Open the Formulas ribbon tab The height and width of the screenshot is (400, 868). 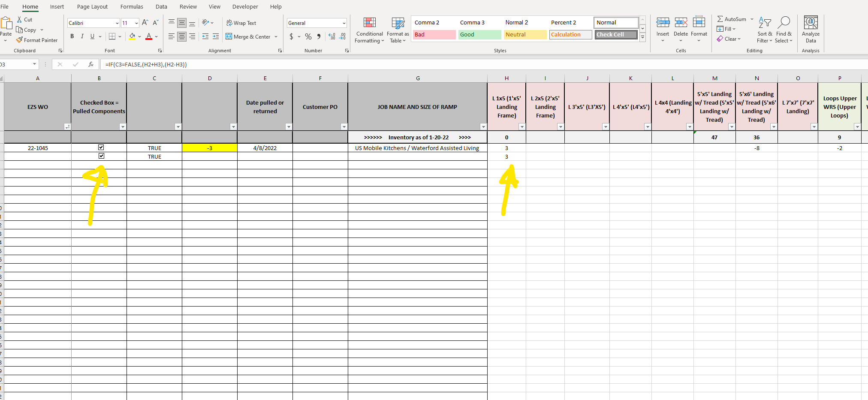point(132,6)
